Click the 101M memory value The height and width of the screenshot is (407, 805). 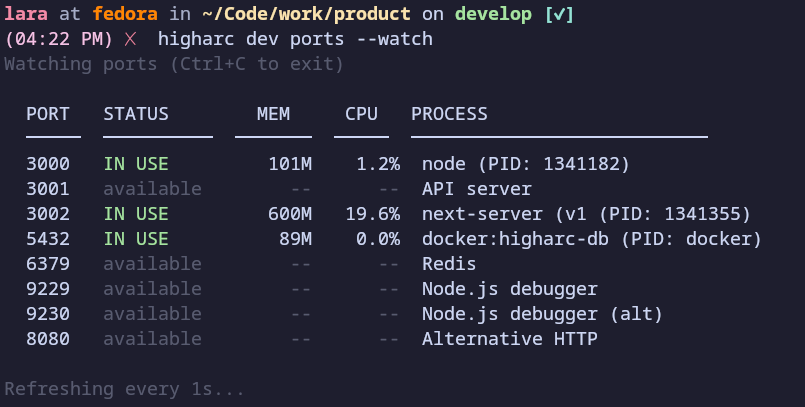[290, 164]
